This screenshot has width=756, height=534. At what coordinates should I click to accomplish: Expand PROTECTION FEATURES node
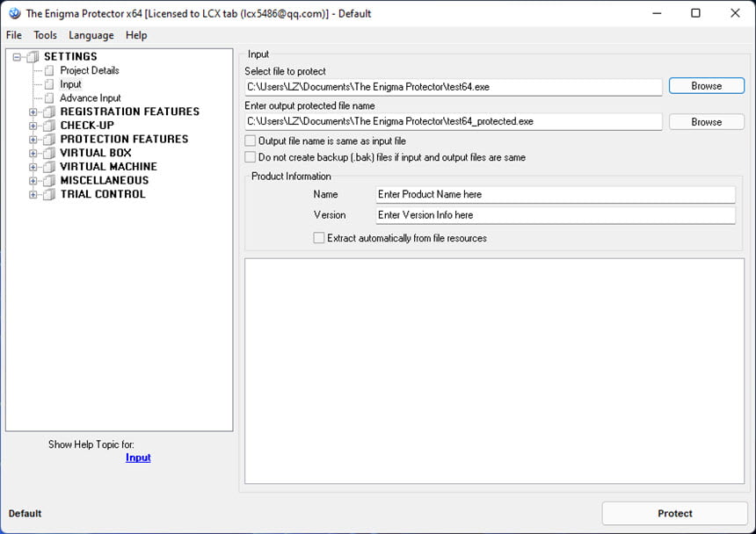(33, 140)
